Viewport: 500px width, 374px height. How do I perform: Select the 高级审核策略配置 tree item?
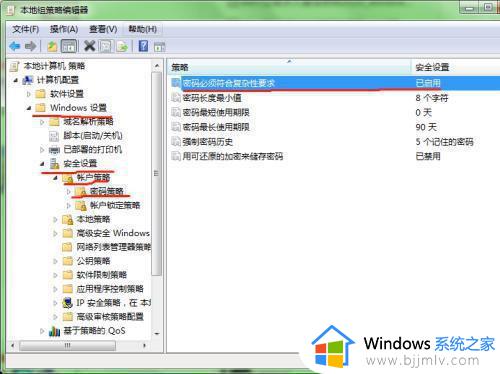110,316
